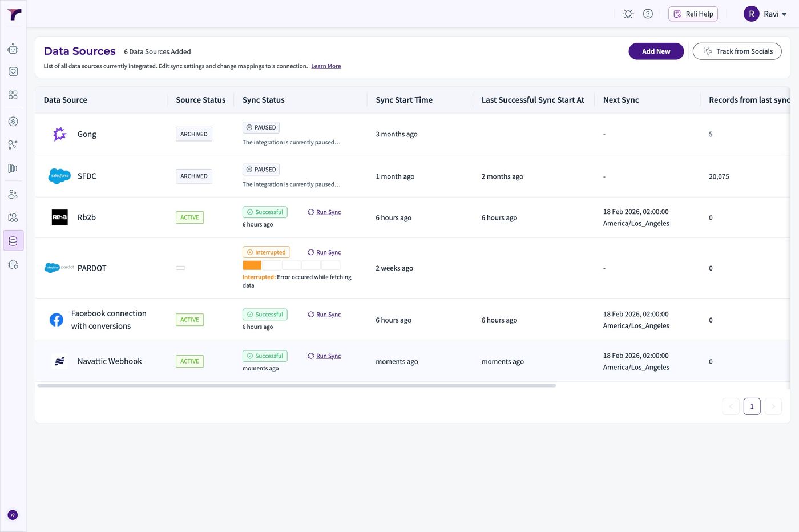This screenshot has width=799, height=532.
Task: Click the Successful badge in the Facebook row
Action: (265, 315)
